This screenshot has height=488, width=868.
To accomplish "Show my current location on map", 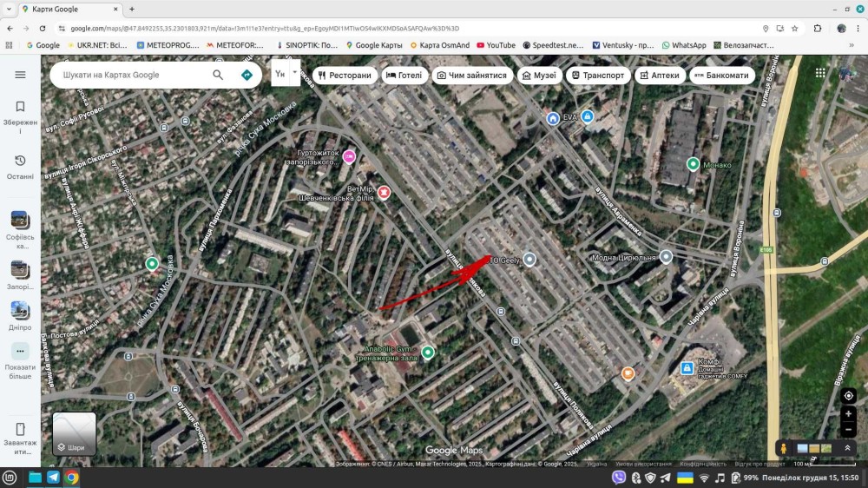I will (849, 395).
